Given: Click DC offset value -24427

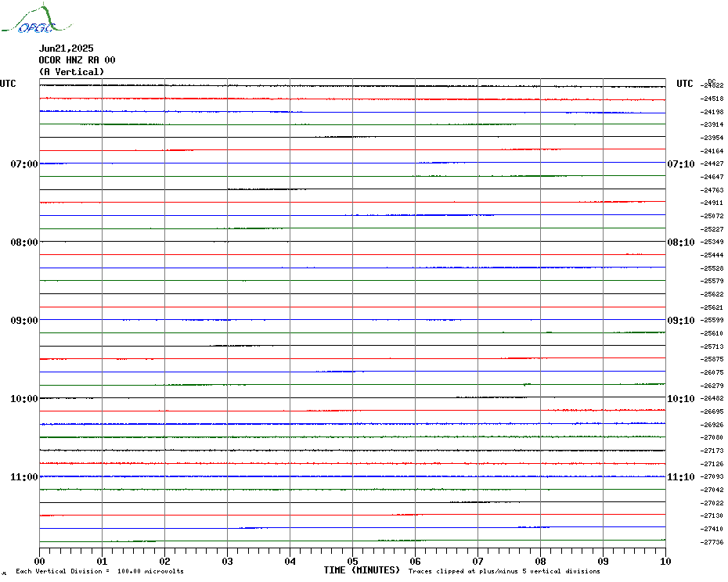Looking at the screenshot, I should point(712,163).
